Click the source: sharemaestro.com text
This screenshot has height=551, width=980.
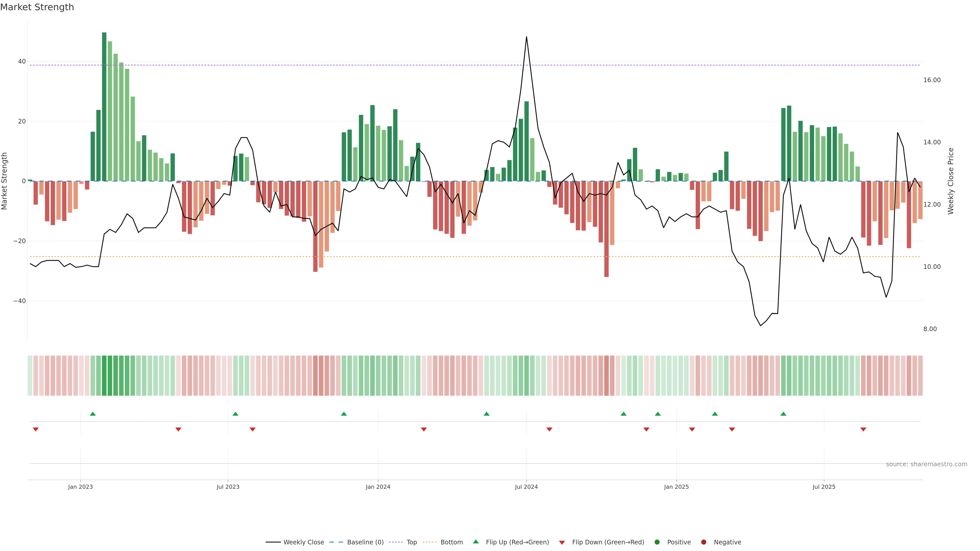(926, 464)
